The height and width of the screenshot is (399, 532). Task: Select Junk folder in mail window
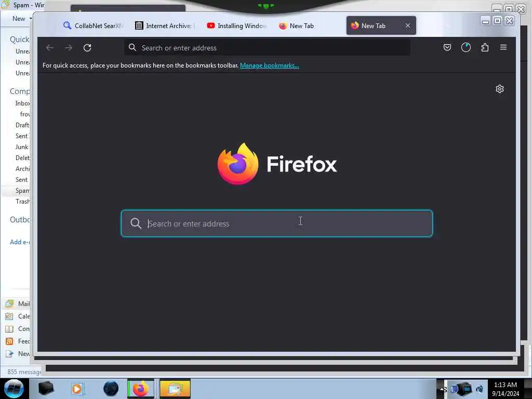[x=22, y=147]
